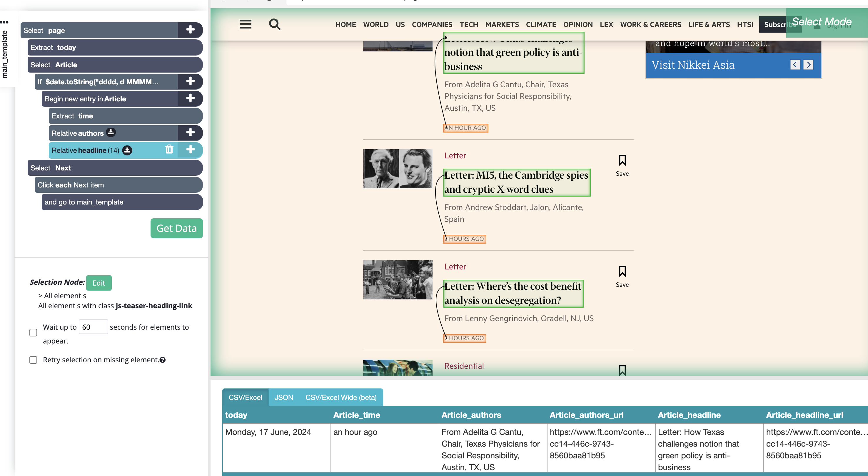Image resolution: width=868 pixels, height=476 pixels.
Task: Click Edit button for Selection Node
Action: coord(99,283)
